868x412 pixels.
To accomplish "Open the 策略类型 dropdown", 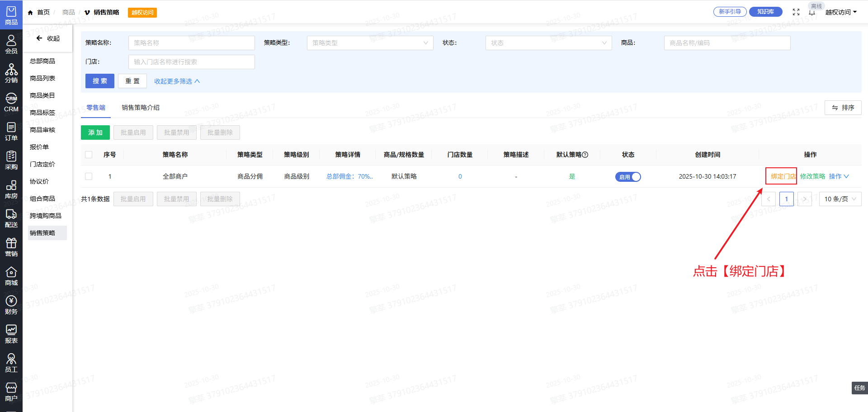I will tap(370, 43).
